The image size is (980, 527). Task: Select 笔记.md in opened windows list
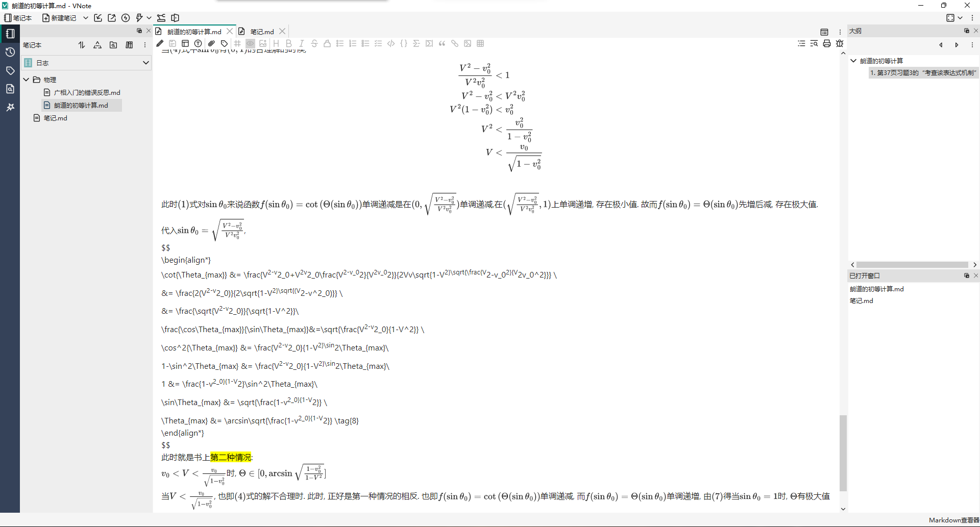click(861, 301)
